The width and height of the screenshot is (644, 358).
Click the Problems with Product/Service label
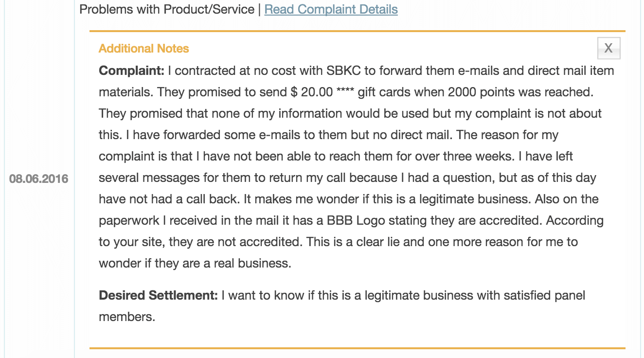(x=167, y=9)
